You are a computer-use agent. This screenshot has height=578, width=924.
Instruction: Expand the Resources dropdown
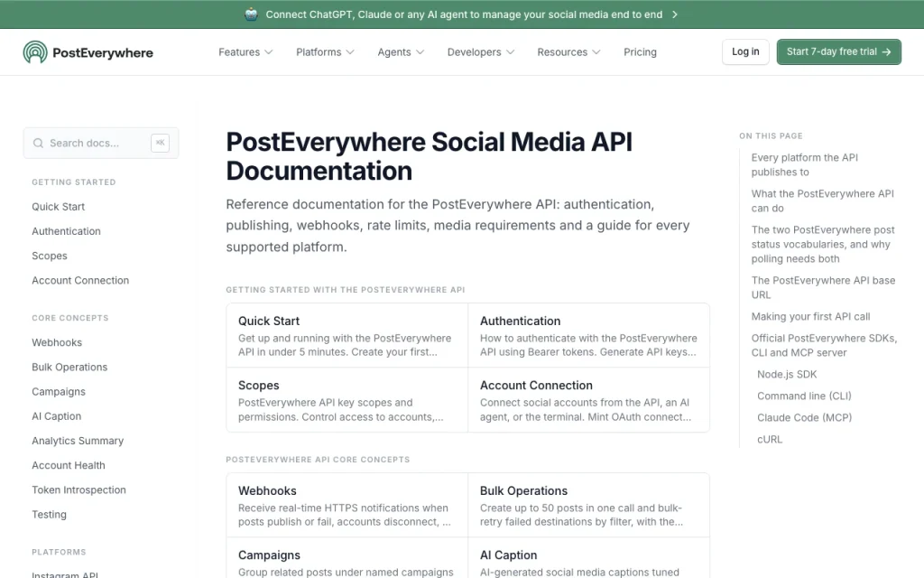pyautogui.click(x=568, y=51)
